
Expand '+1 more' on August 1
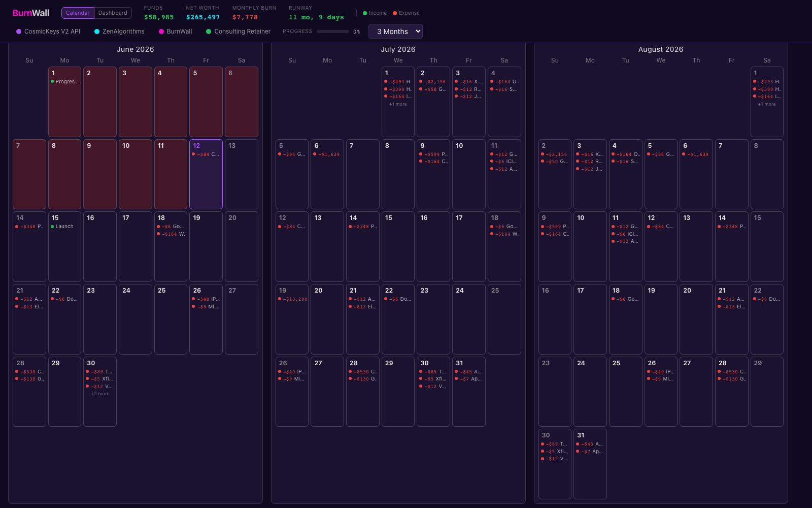coord(767,104)
